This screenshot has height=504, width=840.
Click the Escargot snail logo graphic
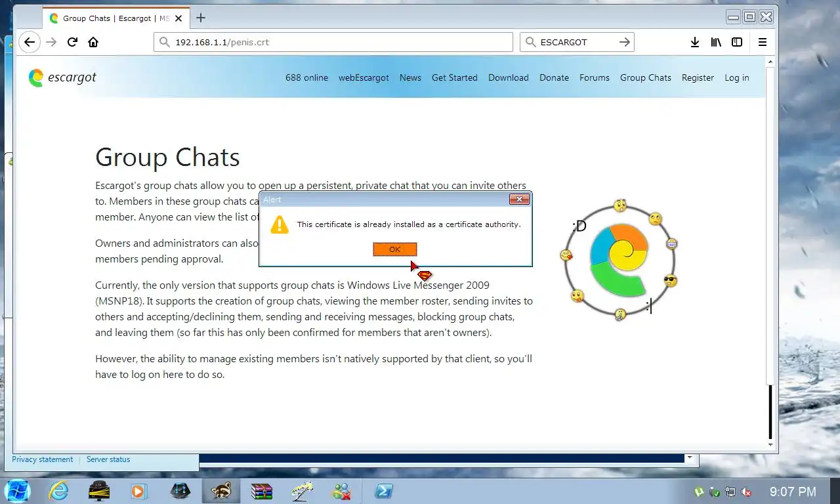[x=619, y=259]
